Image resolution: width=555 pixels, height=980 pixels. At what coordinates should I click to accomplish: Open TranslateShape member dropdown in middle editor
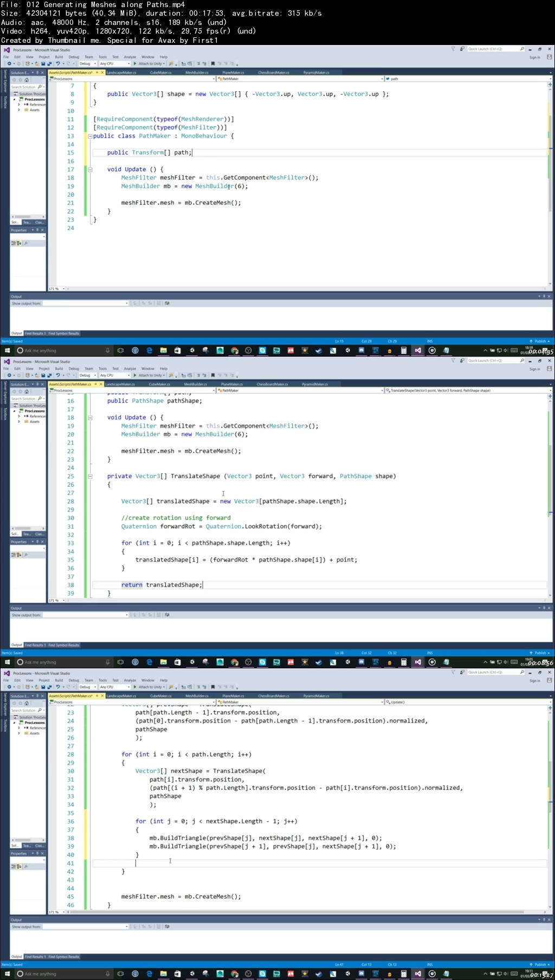[468, 391]
